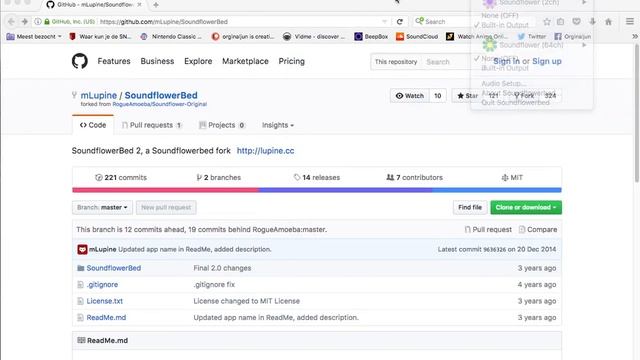Open Features in GitHub header

(114, 61)
